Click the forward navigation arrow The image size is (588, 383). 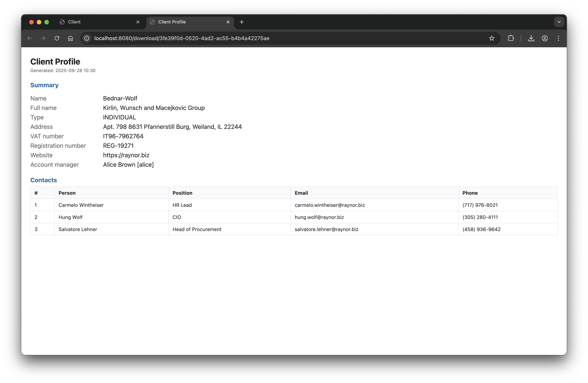pos(43,38)
